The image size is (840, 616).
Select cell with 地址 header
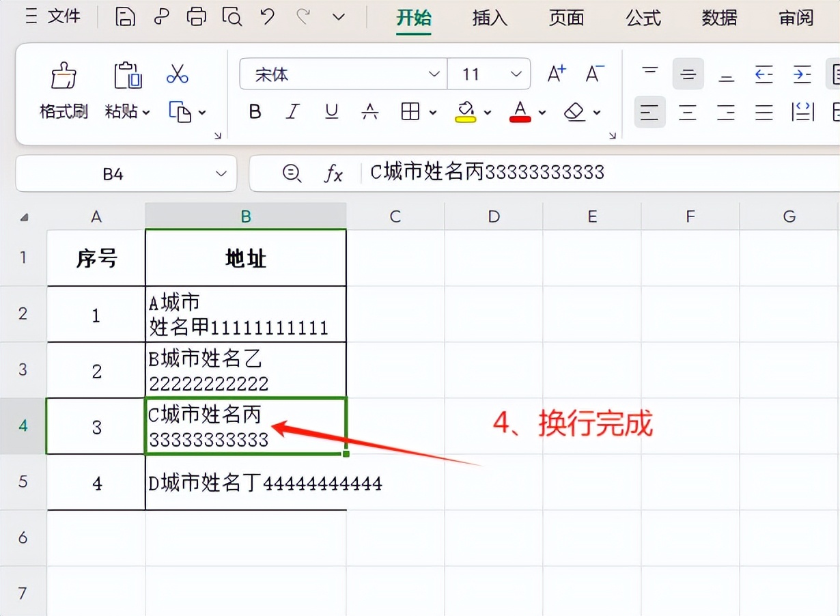(x=246, y=257)
